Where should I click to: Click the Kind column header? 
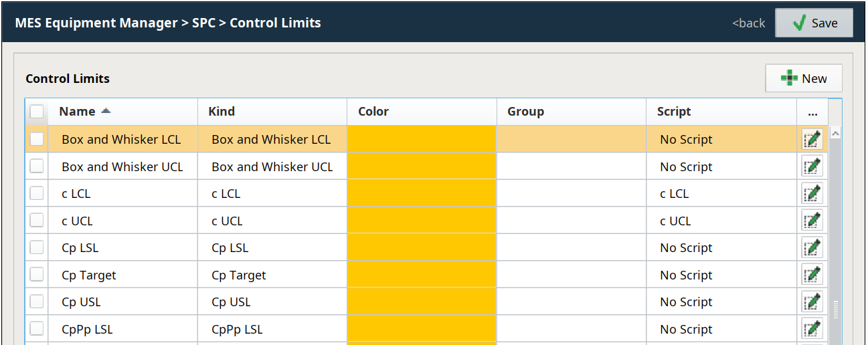pyautogui.click(x=222, y=112)
